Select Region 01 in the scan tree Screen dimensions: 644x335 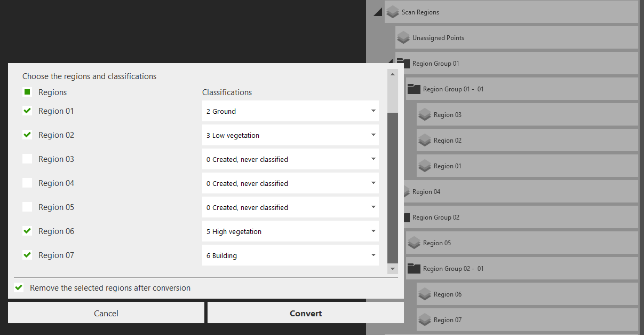click(527, 166)
